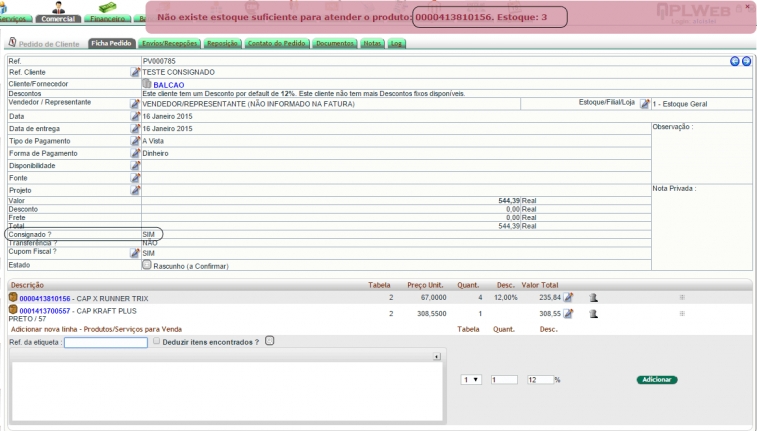Edit the Data de entrega pencil icon
The image size is (757, 431).
(135, 128)
